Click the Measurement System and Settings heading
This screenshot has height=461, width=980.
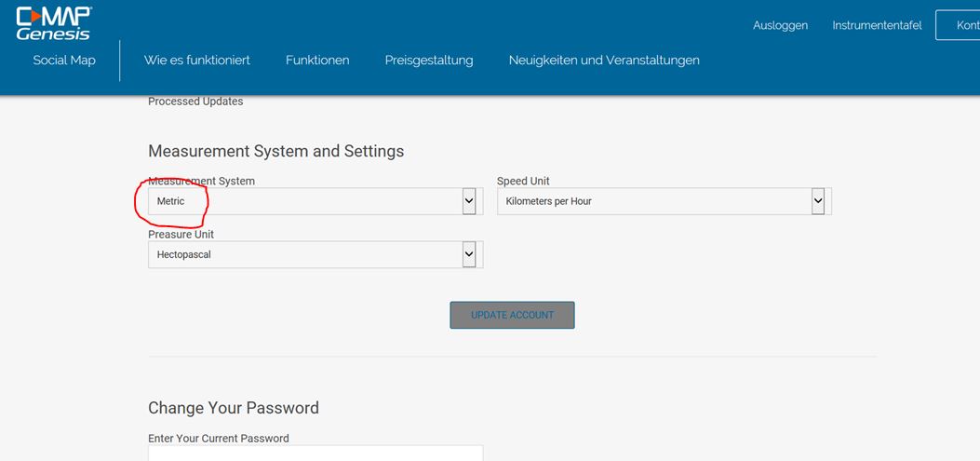pyautogui.click(x=276, y=151)
